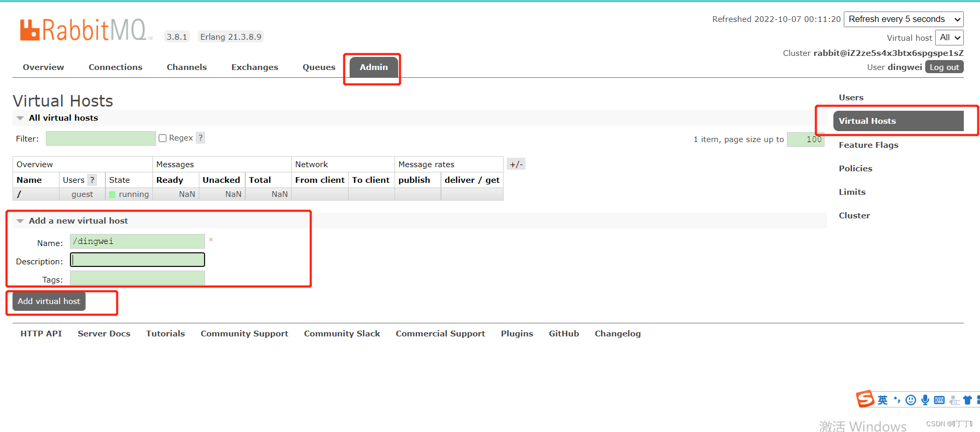Open the Channels tab

[187, 67]
